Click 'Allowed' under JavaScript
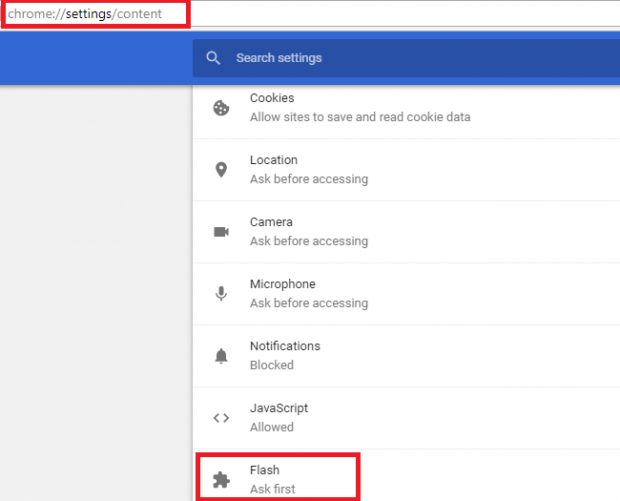 pyautogui.click(x=272, y=427)
